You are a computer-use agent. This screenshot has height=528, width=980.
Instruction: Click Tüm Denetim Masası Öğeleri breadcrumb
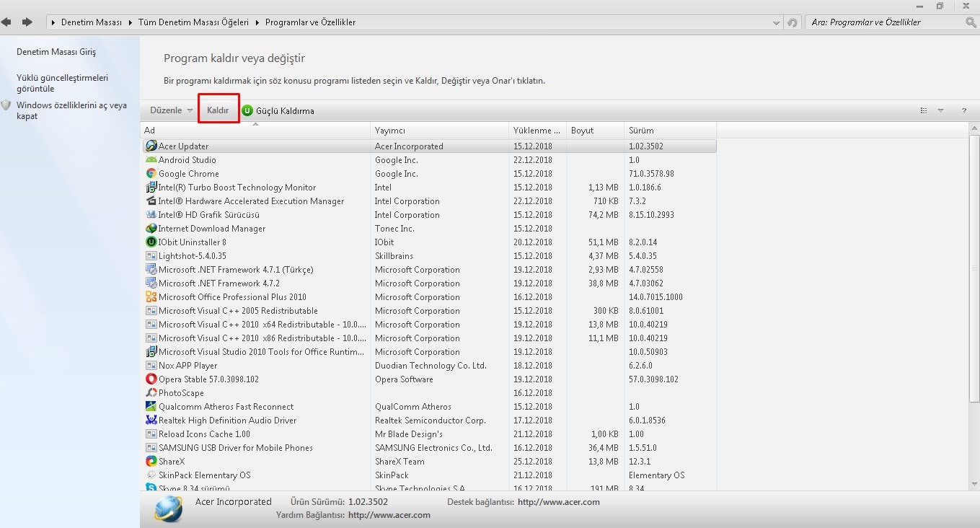pos(193,22)
